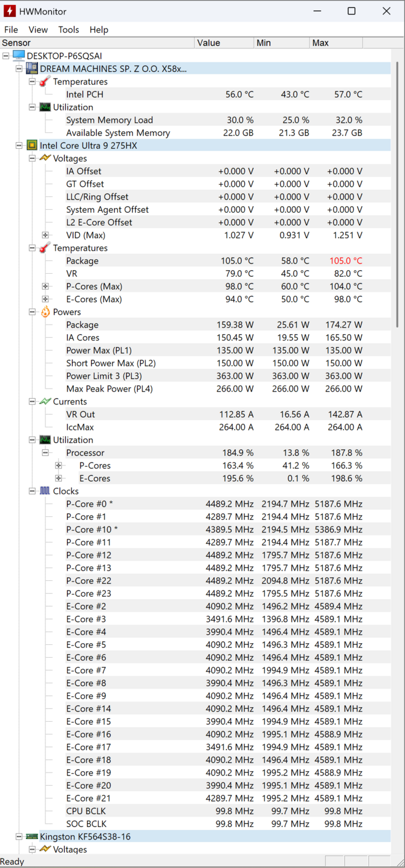405x868 pixels.
Task: Expand the P-Cores (Max) temperatures
Action: [x=45, y=286]
